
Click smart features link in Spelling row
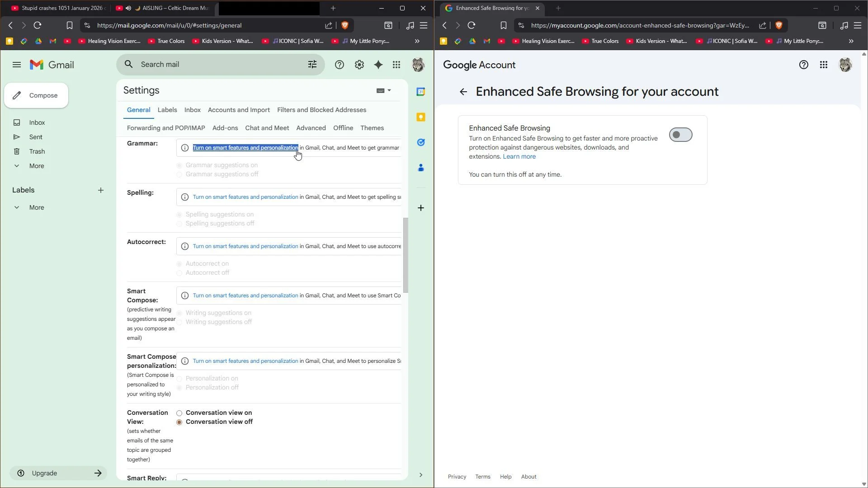(245, 197)
